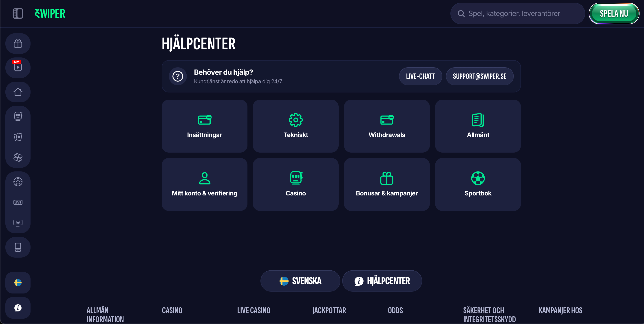Click the HJÄLPCENTER footer button
Image resolution: width=644 pixels, height=324 pixels.
(382, 281)
